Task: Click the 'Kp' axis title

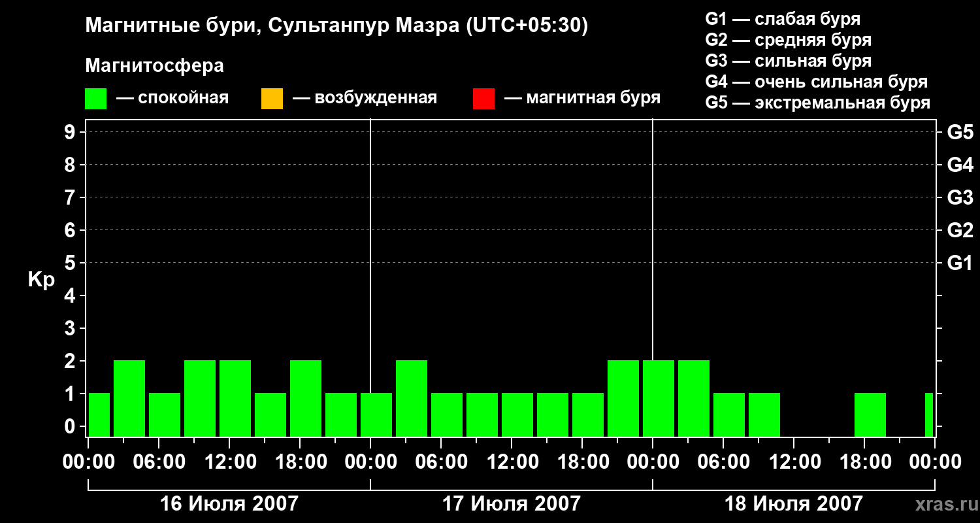Action: [x=41, y=280]
